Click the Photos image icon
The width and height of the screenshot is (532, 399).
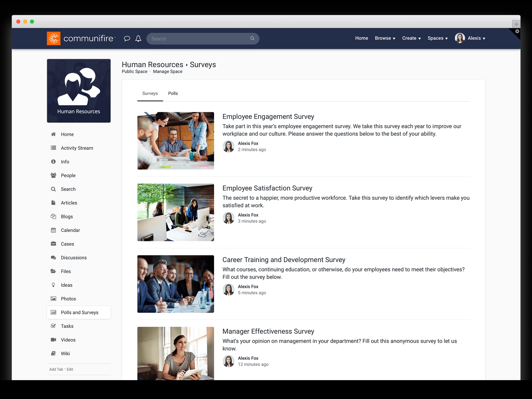coord(53,299)
